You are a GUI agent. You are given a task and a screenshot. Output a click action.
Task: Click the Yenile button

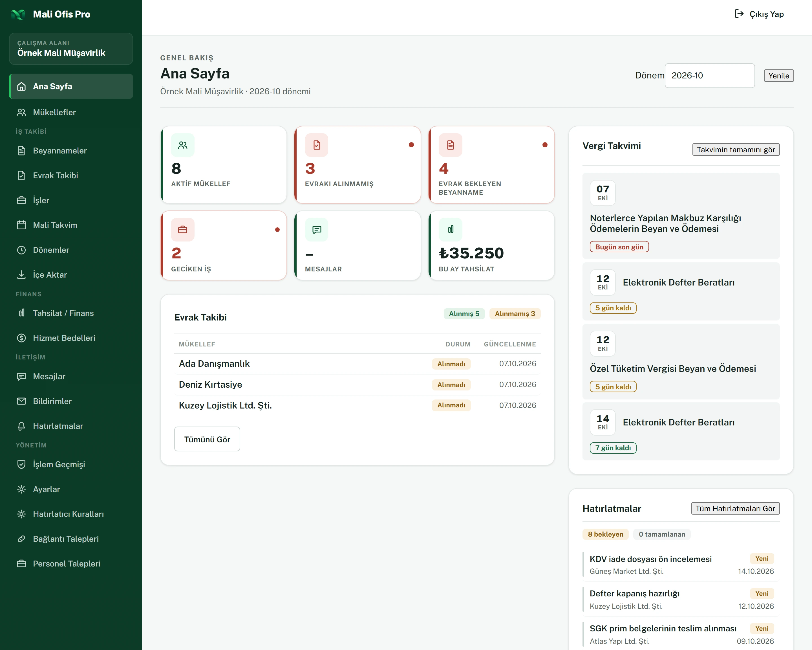pos(778,76)
